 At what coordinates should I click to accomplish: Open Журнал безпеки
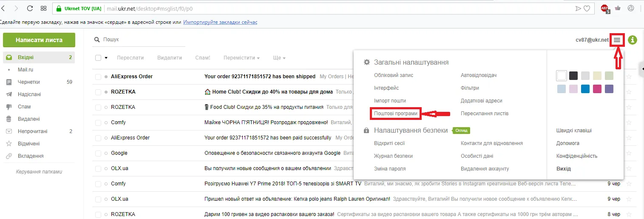tap(393, 156)
